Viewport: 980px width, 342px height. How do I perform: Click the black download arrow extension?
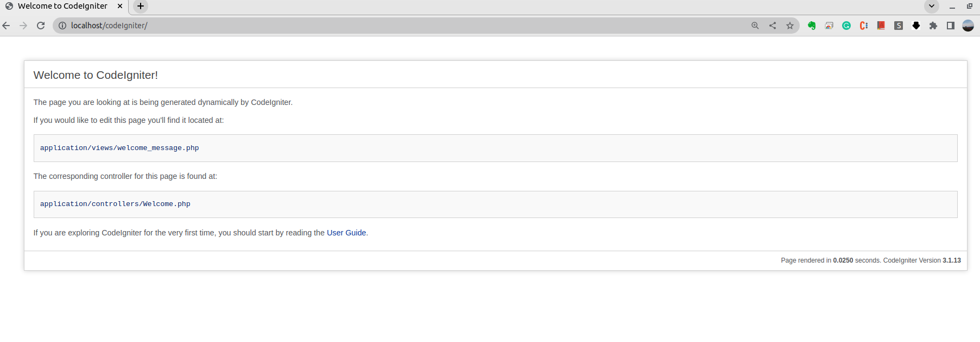[916, 26]
